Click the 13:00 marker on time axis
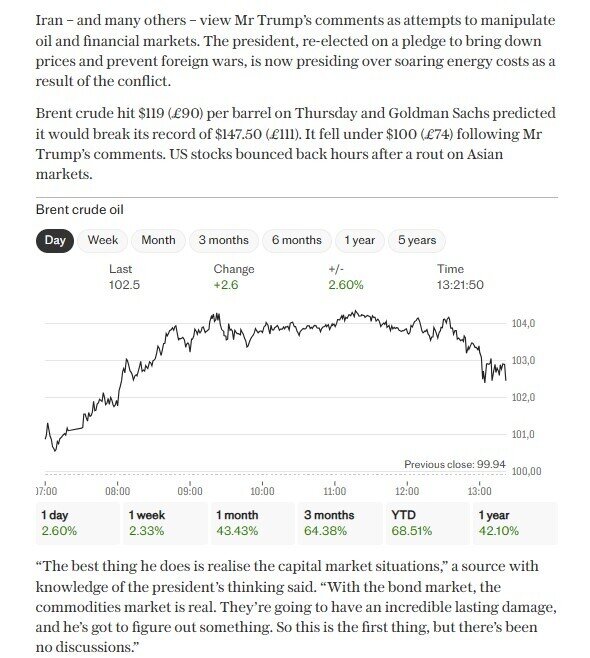Viewport: 590px width, 658px height. [480, 491]
